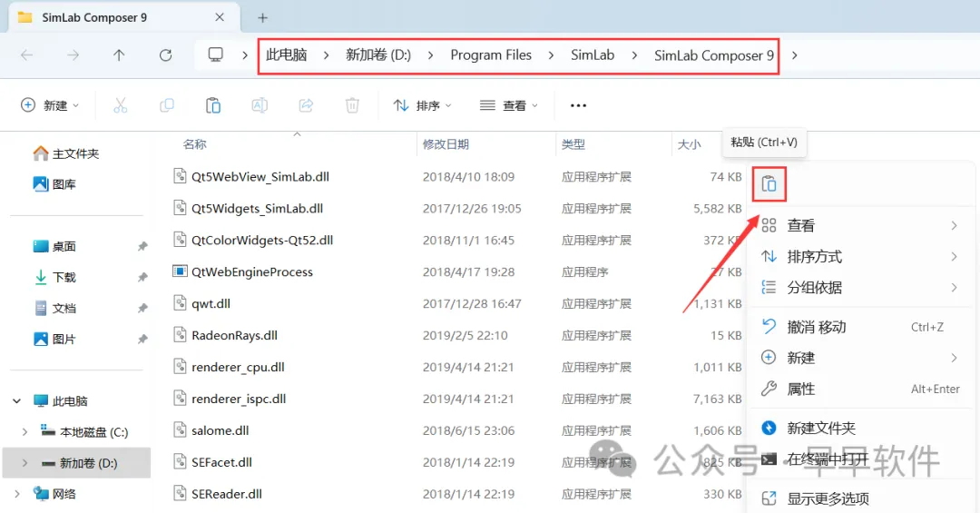
Task: Expand the 网络 tree node
Action: 17,494
